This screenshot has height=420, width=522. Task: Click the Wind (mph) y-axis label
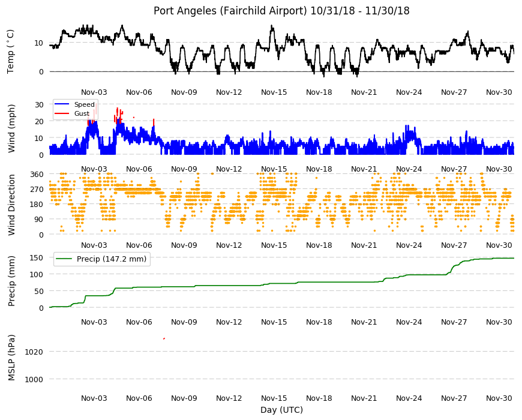[x=11, y=128]
